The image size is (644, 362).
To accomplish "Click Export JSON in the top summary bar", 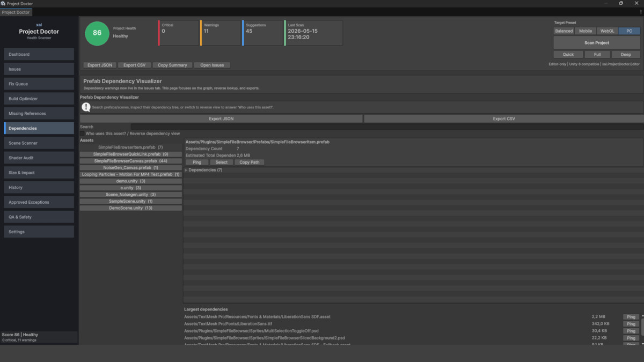I will [100, 65].
